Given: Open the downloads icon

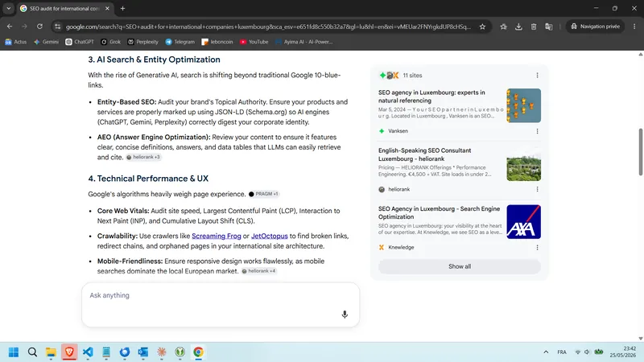Looking at the screenshot, I should (518, 27).
